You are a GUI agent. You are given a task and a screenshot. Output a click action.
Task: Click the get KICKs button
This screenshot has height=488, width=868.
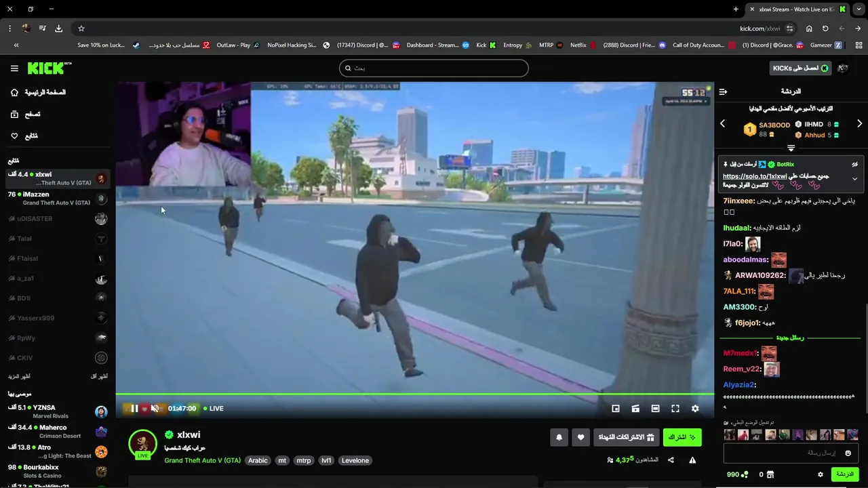(x=801, y=68)
